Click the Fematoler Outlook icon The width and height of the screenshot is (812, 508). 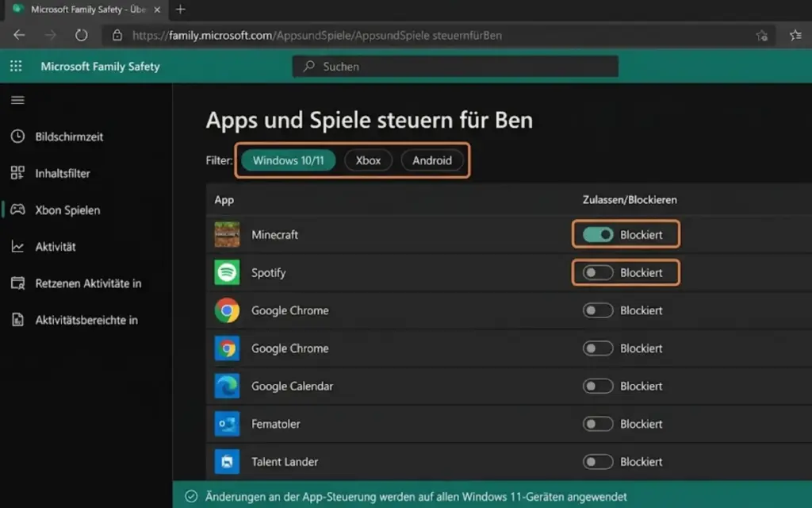(227, 424)
